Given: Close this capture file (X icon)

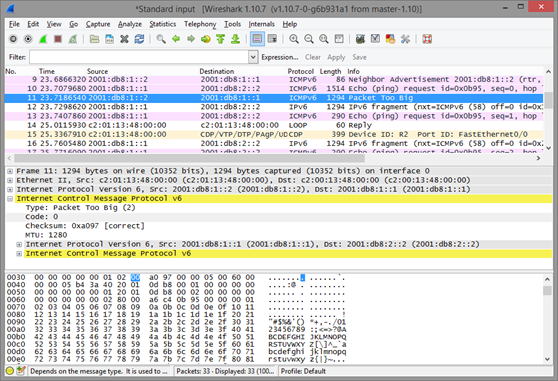Looking at the screenshot, I should pos(124,39).
